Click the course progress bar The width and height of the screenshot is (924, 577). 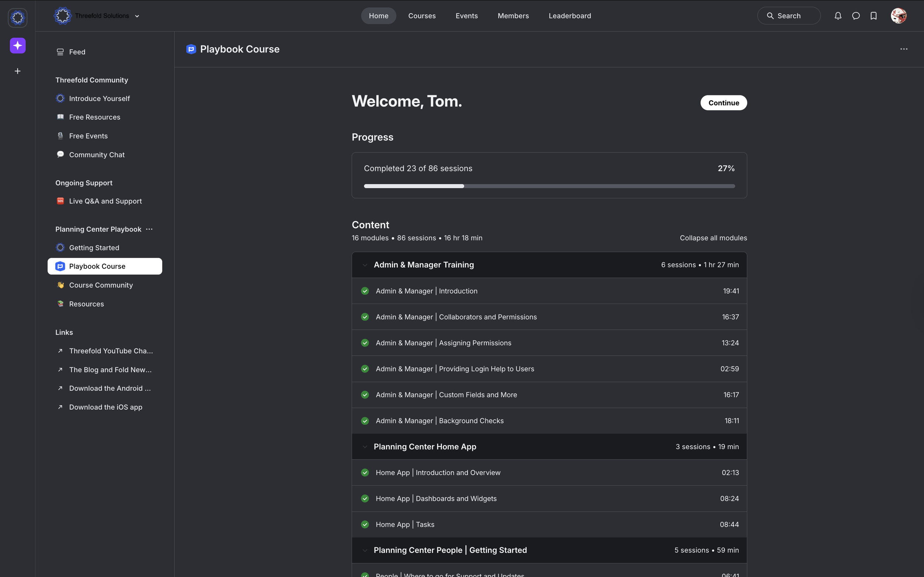tap(549, 186)
